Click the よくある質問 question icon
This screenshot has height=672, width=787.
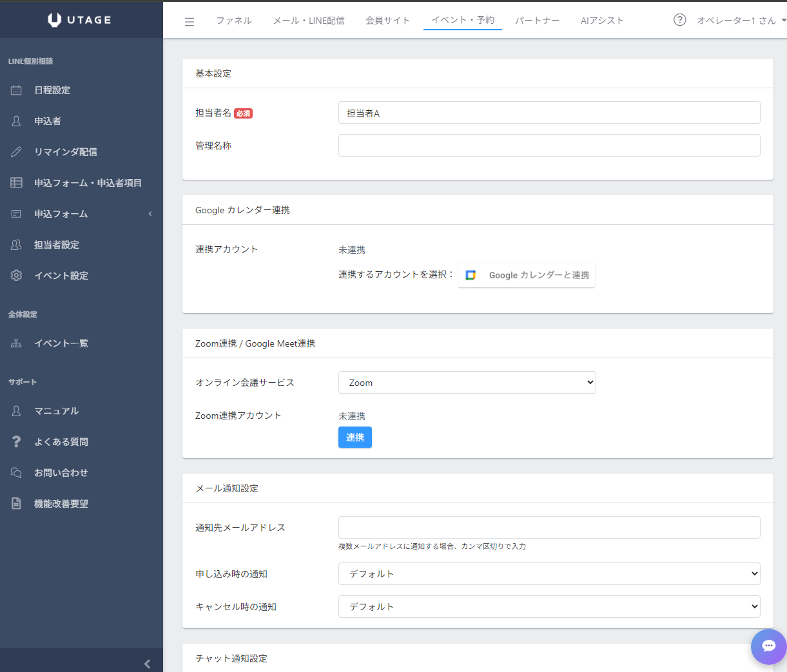point(16,442)
